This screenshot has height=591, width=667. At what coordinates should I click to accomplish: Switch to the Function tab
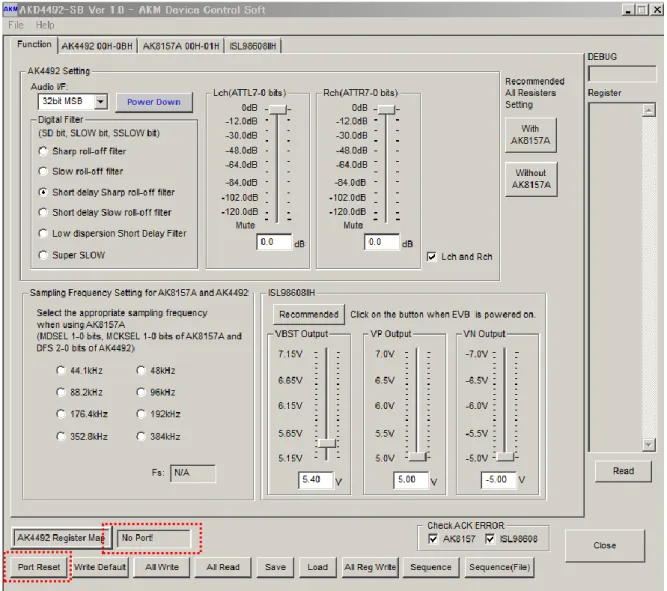34,44
